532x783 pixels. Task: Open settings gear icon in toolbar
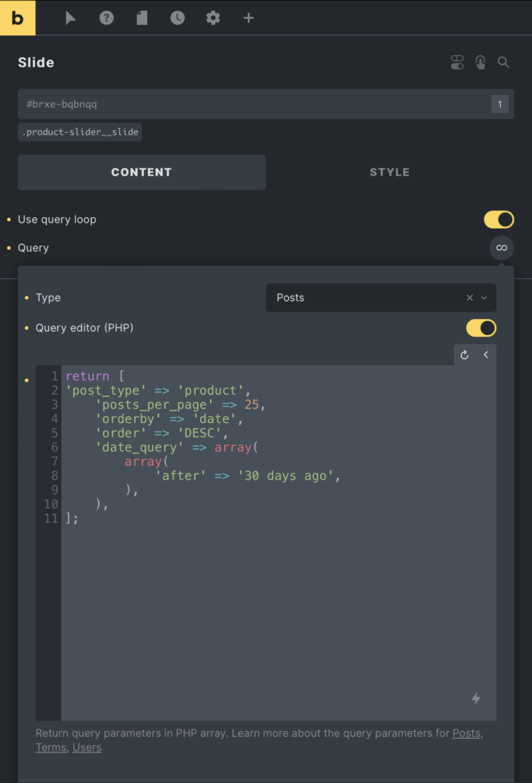(213, 18)
